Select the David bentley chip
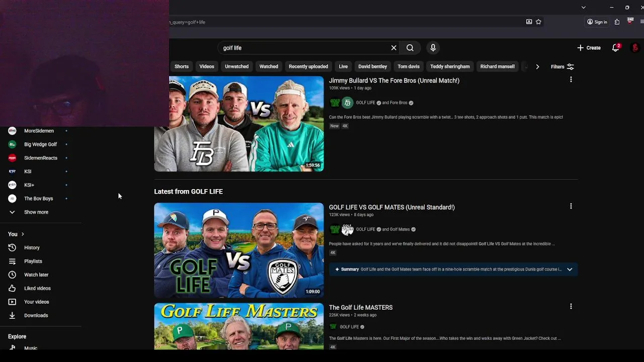The width and height of the screenshot is (644, 362). pyautogui.click(x=373, y=66)
